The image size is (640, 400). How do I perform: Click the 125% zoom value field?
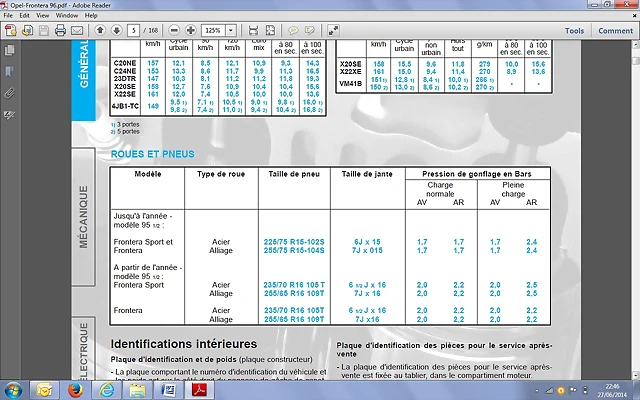pos(213,30)
